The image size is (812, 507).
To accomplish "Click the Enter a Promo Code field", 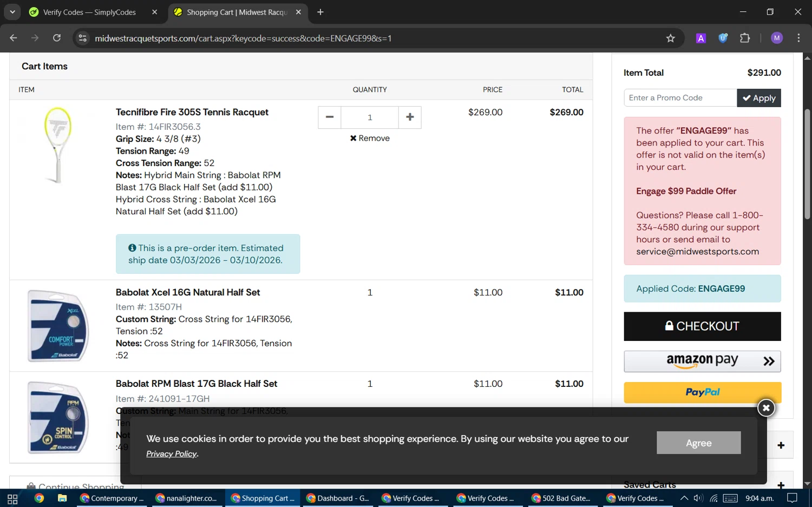I will [x=680, y=97].
